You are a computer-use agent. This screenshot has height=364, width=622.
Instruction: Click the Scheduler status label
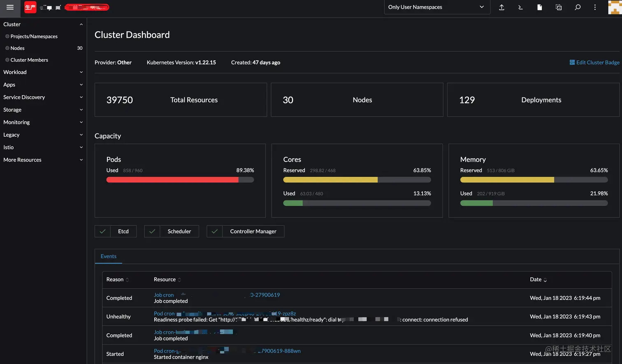coord(179,231)
